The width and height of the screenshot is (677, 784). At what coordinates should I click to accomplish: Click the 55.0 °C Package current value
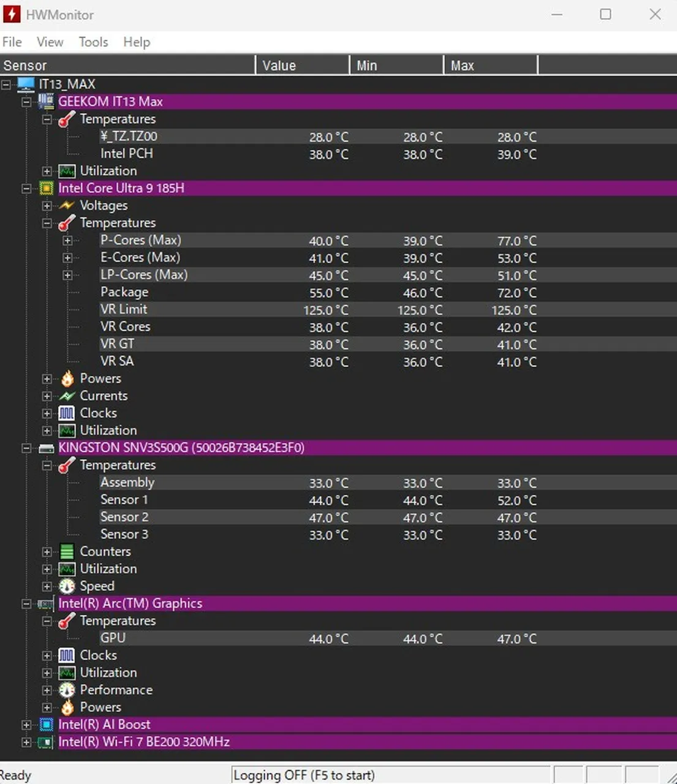tap(328, 293)
